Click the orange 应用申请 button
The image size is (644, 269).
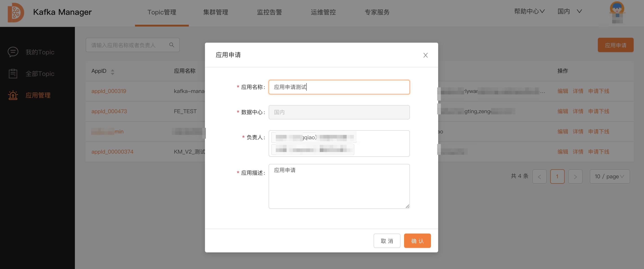pyautogui.click(x=616, y=45)
